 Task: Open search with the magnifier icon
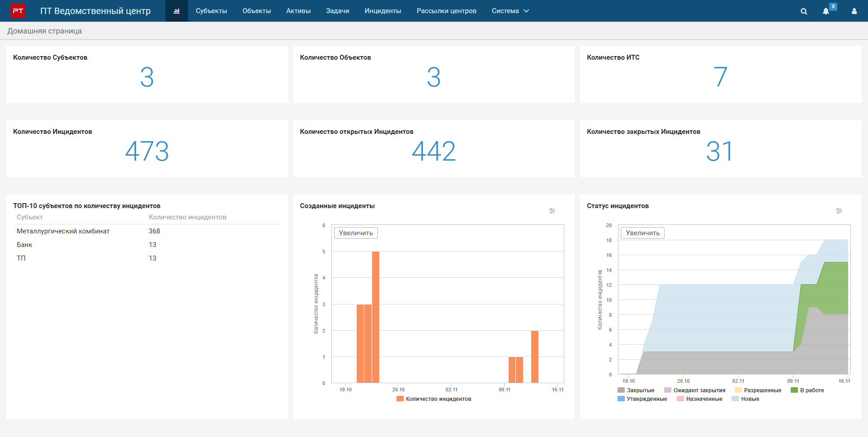coord(803,11)
